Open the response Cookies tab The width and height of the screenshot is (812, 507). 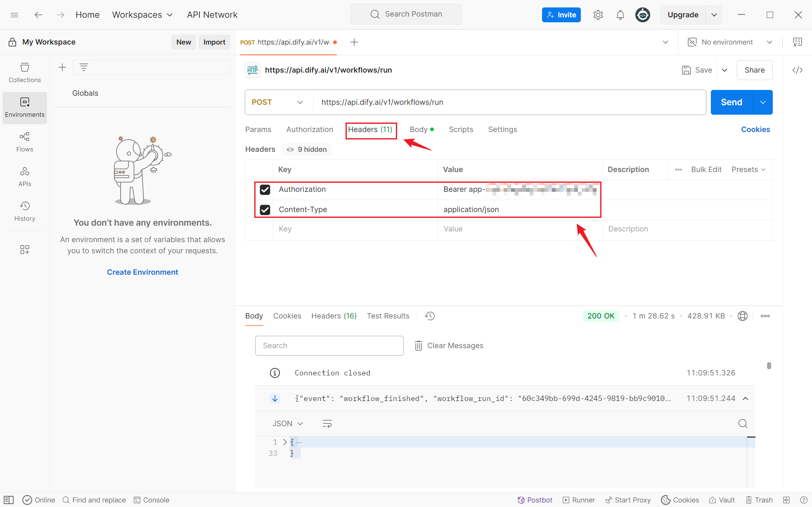[287, 316]
